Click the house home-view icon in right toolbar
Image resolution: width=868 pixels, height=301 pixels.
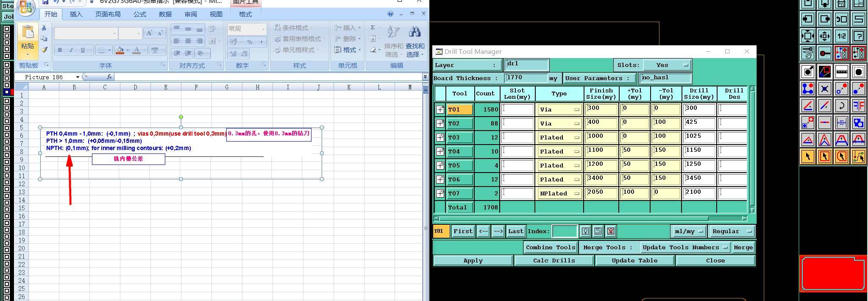click(841, 4)
